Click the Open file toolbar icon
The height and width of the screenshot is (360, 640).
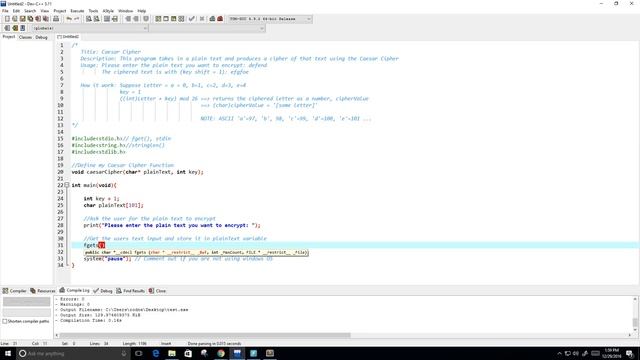pos(15,19)
